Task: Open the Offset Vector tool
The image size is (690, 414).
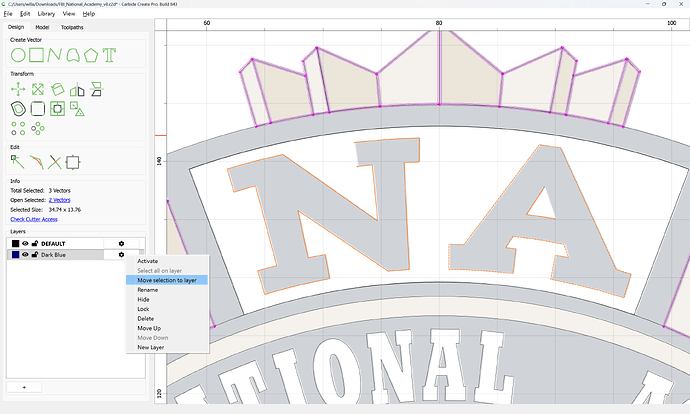Action: click(18, 109)
